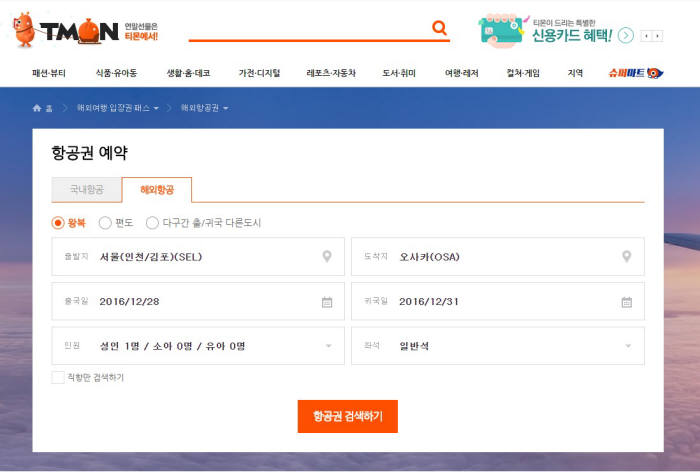Open the 레포츠·자동차 menu
700x472 pixels.
pos(331,73)
